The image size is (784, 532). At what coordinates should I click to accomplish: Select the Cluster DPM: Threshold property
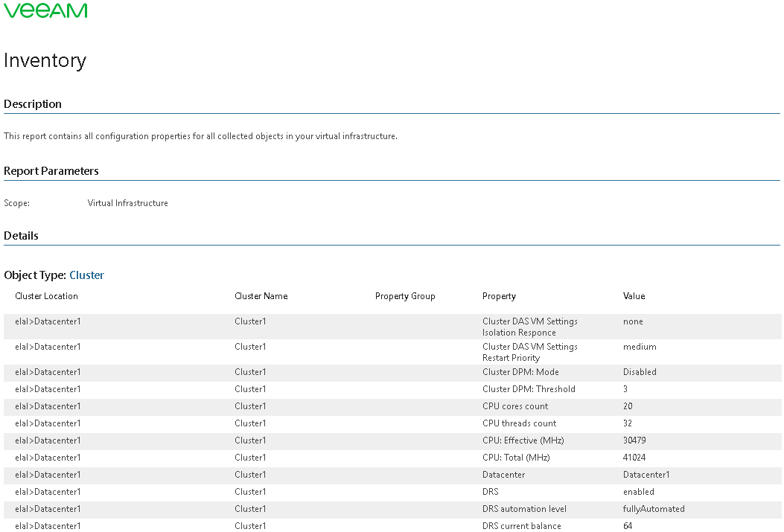pos(529,389)
